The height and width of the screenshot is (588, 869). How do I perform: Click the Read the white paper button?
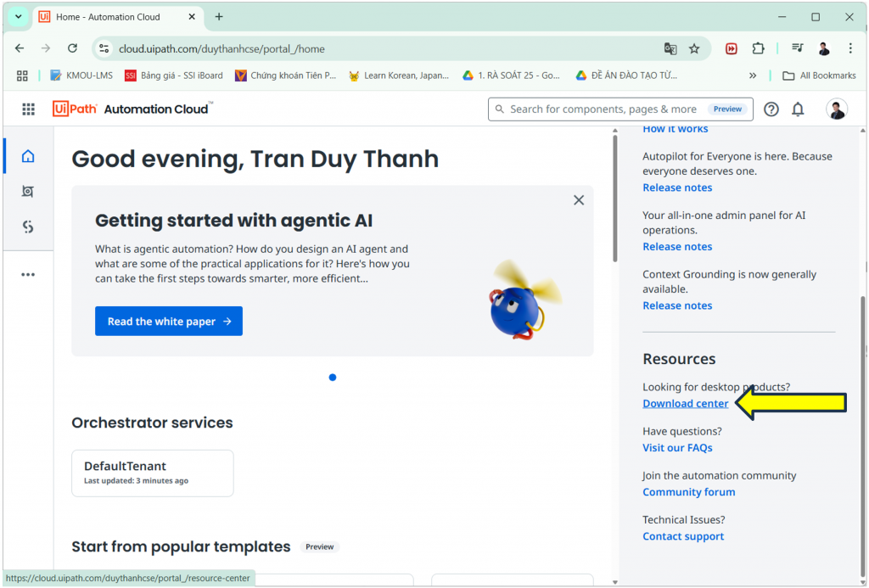(169, 322)
